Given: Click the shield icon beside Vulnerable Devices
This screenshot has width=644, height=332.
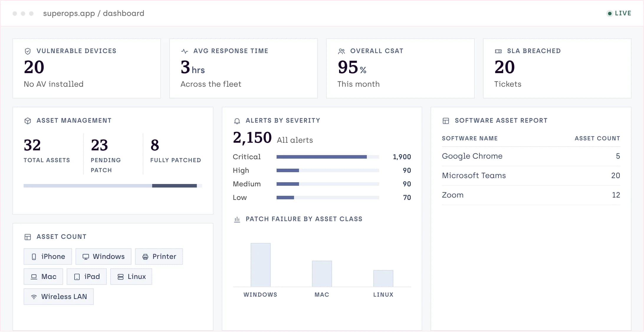Looking at the screenshot, I should click(x=28, y=51).
